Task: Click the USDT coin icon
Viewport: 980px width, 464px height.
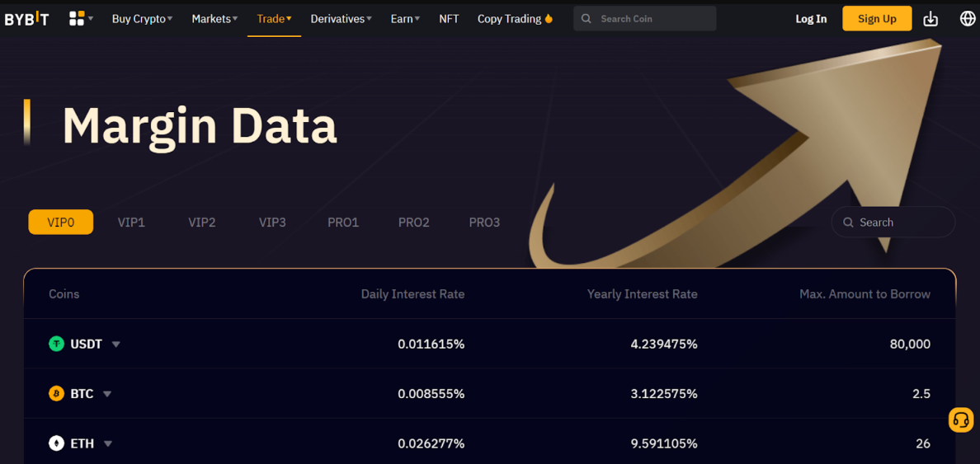Action: [x=56, y=344]
